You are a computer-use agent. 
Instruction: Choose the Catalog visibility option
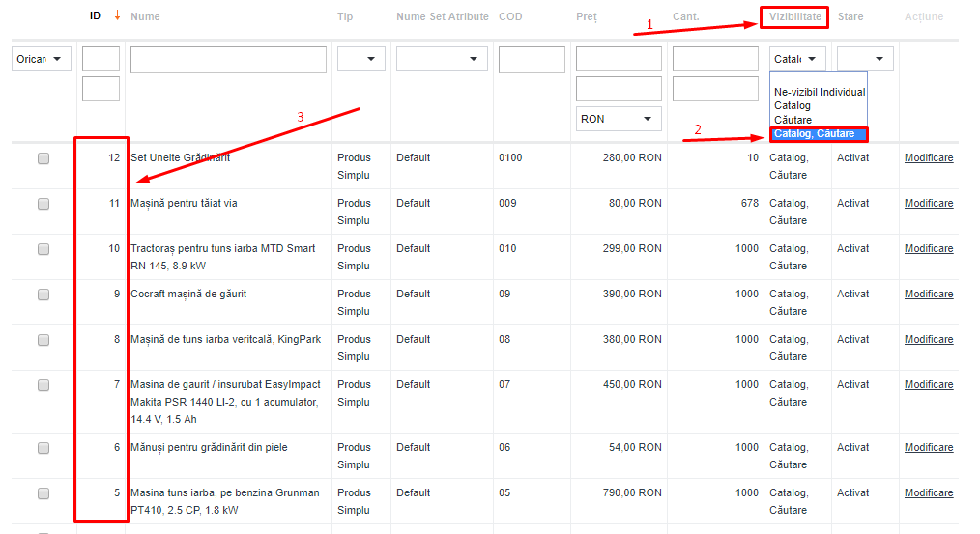point(793,105)
